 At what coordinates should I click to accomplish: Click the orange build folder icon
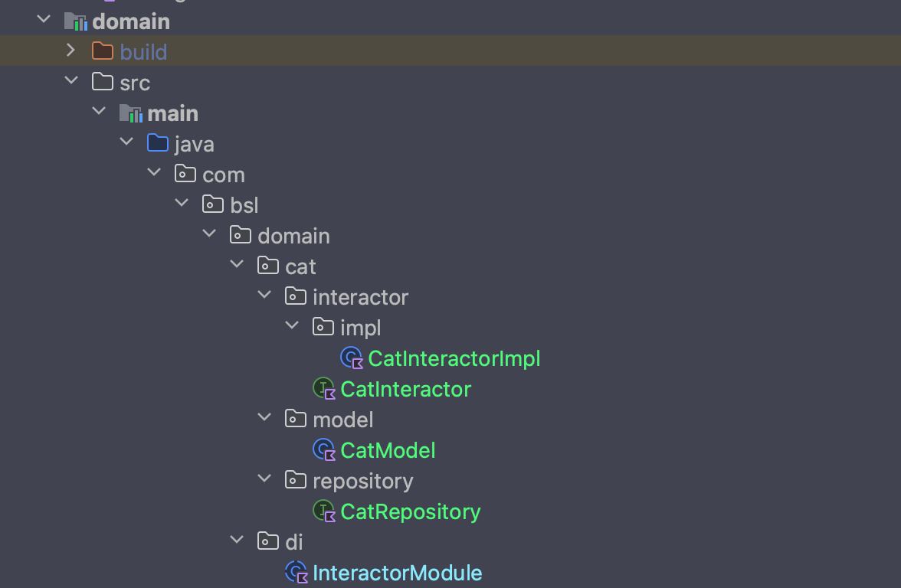[102, 52]
